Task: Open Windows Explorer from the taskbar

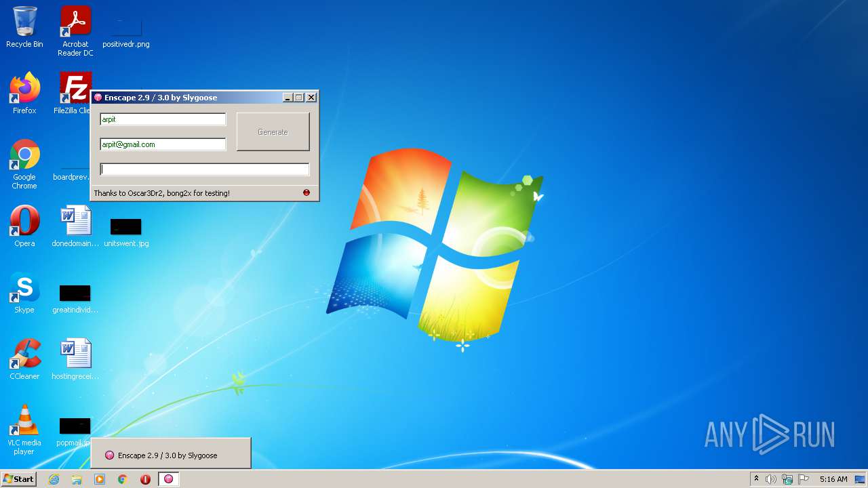Action: pos(77,479)
